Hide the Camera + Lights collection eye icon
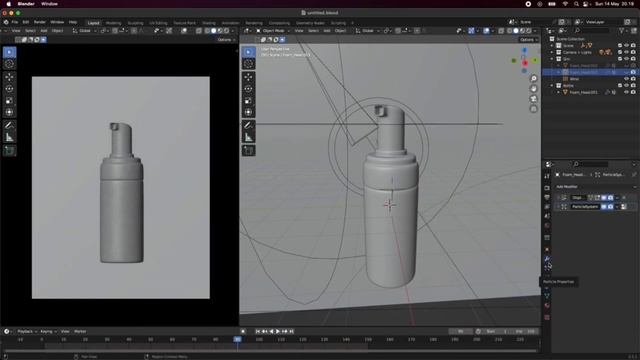The width and height of the screenshot is (640, 360). [x=627, y=52]
